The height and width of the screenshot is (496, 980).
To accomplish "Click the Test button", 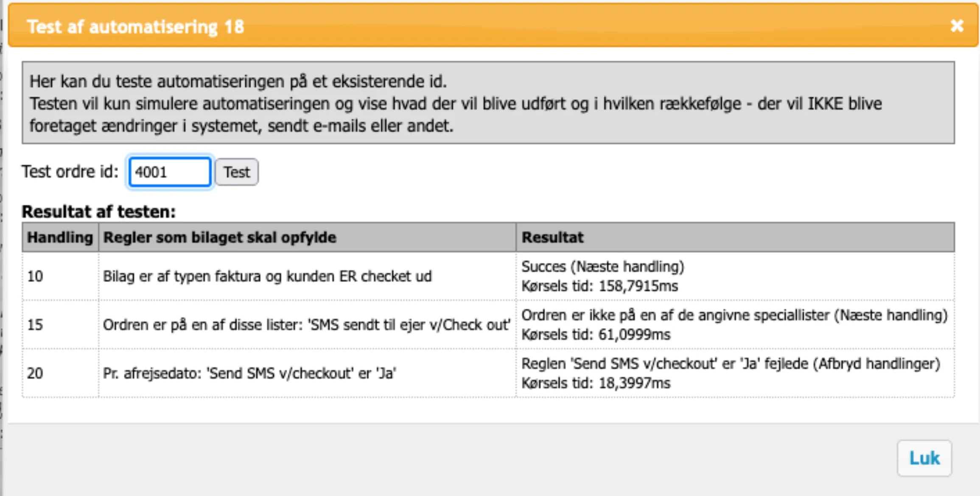I will coord(236,172).
